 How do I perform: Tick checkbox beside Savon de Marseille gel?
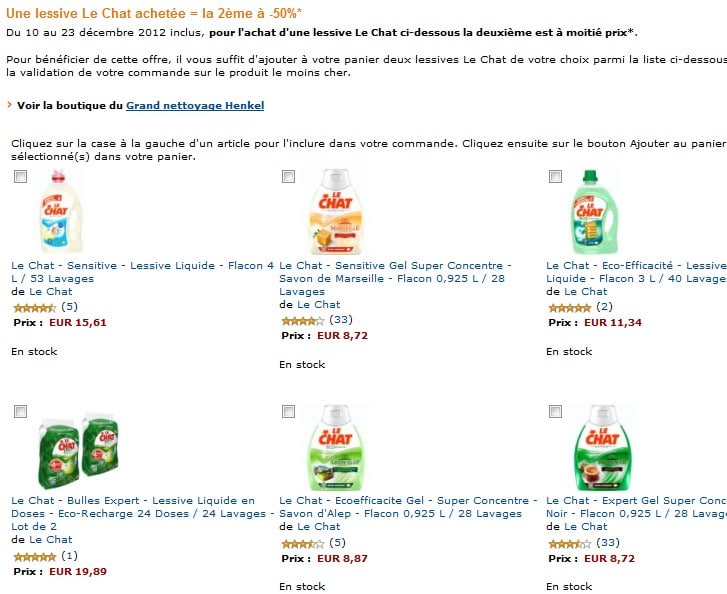[x=288, y=177]
